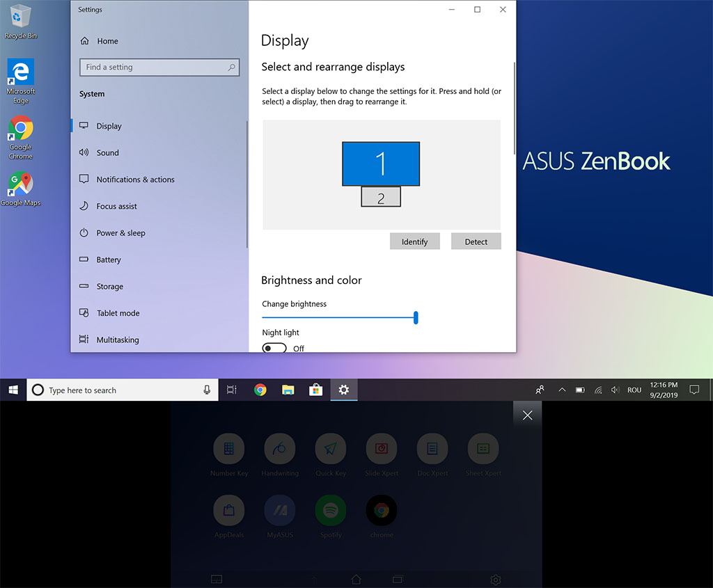Click the battery icon in system tray
Screen dimensions: 713x588
(x=580, y=390)
